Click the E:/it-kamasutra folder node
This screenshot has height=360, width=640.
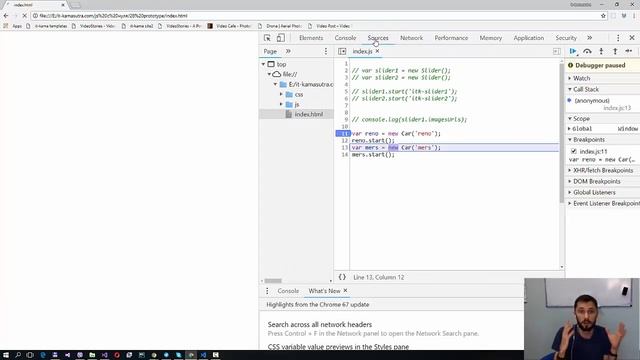coord(311,84)
